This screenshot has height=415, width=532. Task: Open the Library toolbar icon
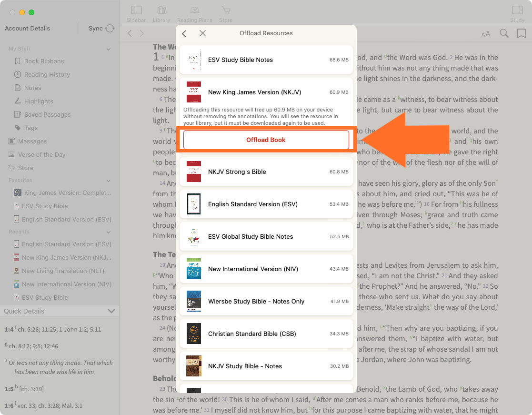[x=162, y=10]
